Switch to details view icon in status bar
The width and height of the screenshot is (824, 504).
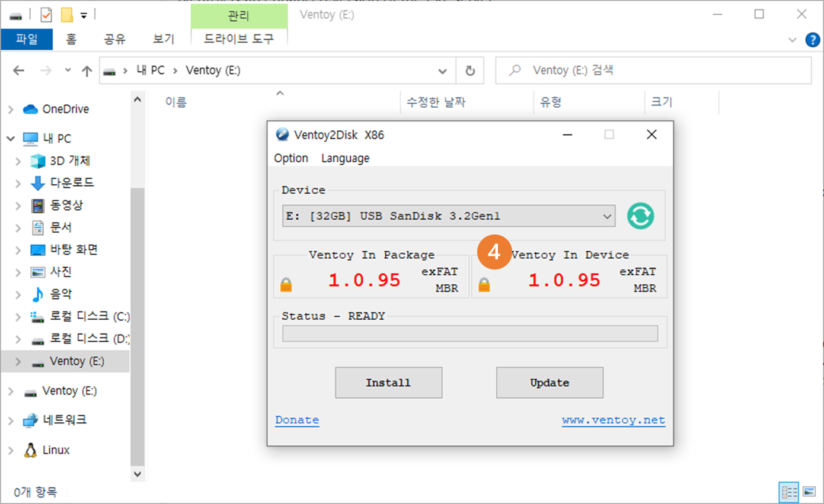(790, 492)
